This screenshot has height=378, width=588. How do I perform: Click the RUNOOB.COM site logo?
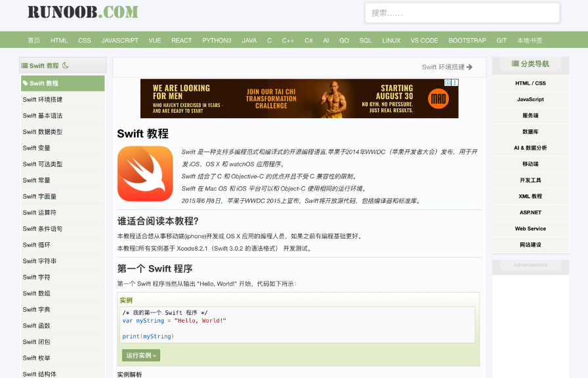click(x=83, y=12)
